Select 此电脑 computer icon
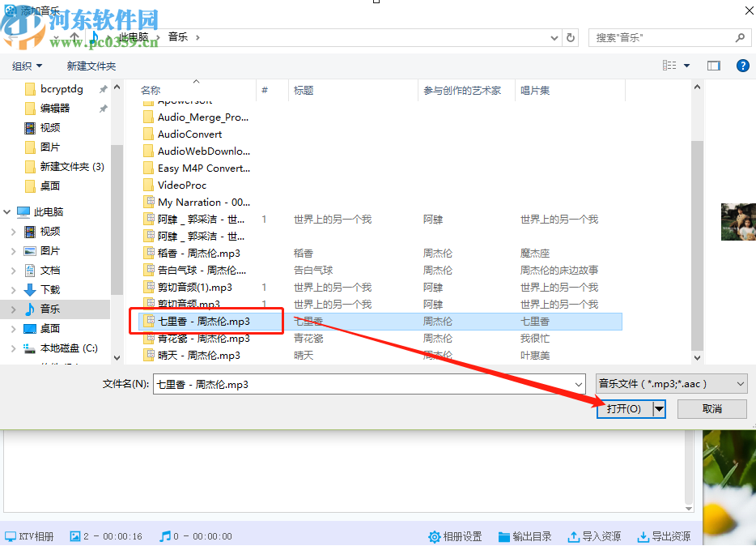This screenshot has width=756, height=546. [x=23, y=211]
